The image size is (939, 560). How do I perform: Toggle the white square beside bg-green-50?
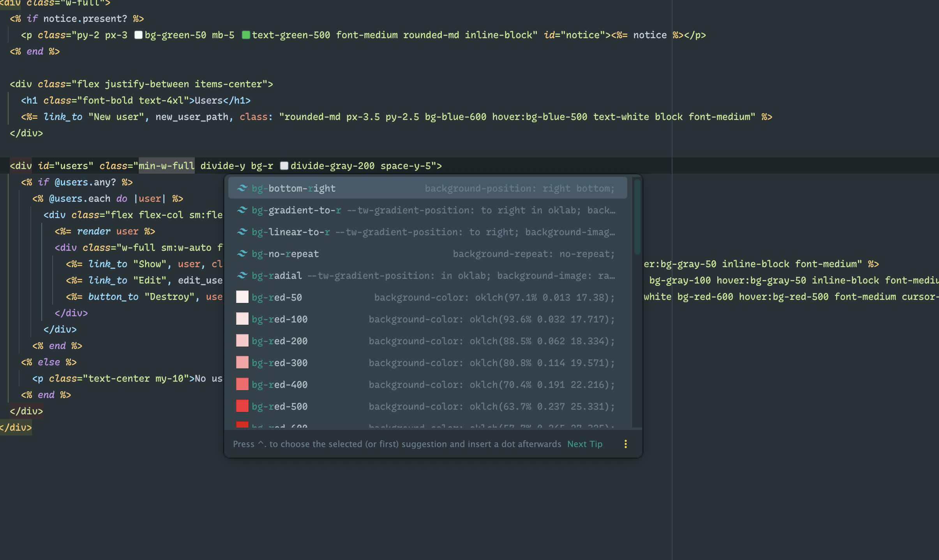[138, 35]
